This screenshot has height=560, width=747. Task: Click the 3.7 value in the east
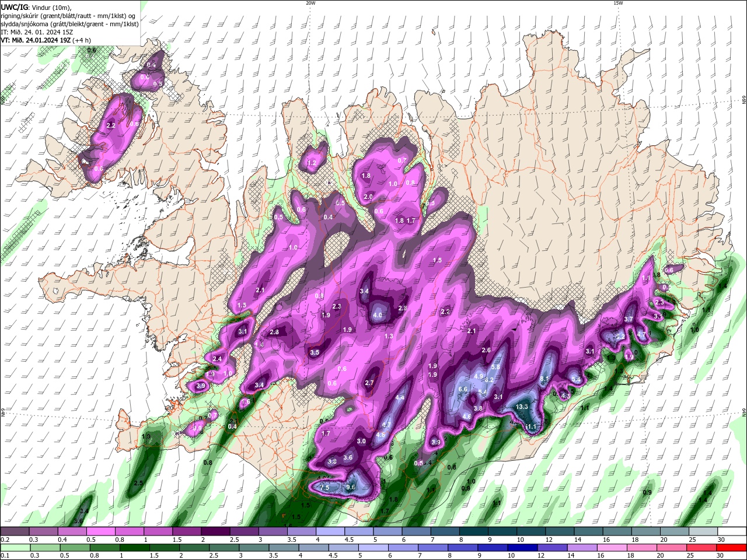tap(629, 319)
